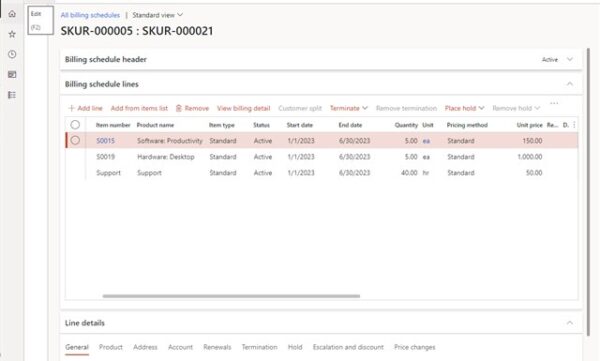Viewport: 600px width, 361px height.
Task: Expand the Billing schedule header section
Action: tap(570, 59)
